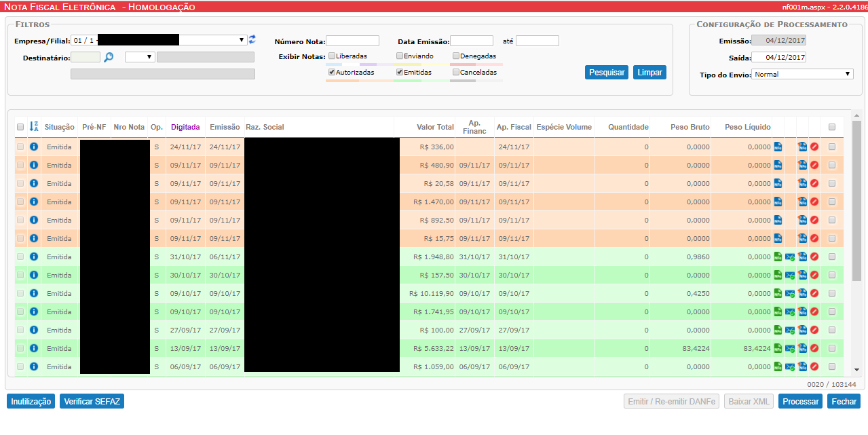Screen dimensions: 868x435
Task: Sort by the Valor Total column header
Action: pos(435,127)
